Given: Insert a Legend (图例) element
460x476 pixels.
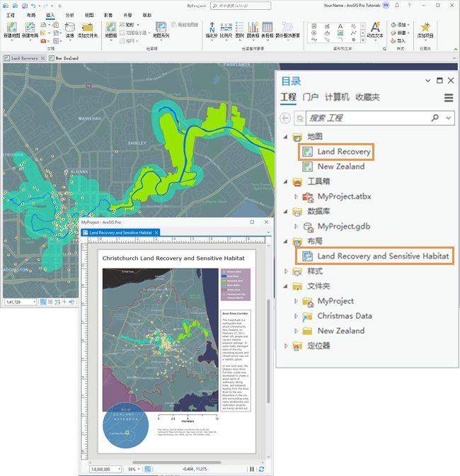Looking at the screenshot, I should [239, 28].
